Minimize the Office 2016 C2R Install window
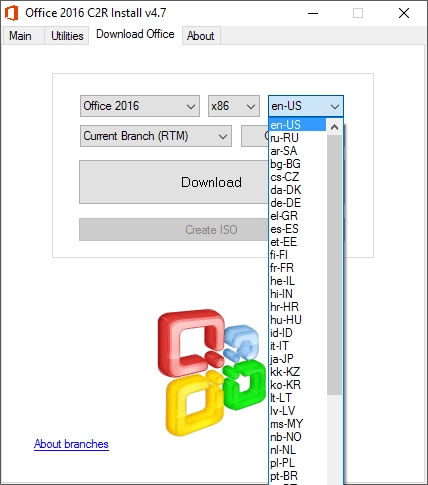Viewport: 428px width, 485px height. pos(313,13)
